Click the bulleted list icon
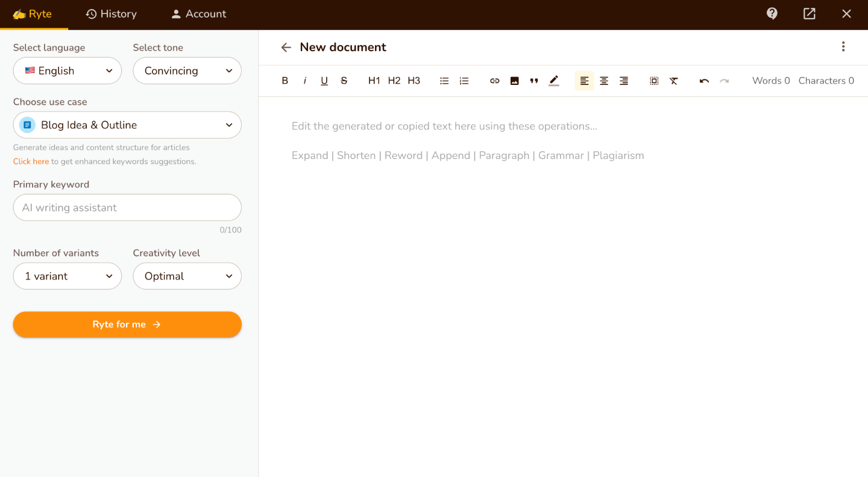 point(444,81)
